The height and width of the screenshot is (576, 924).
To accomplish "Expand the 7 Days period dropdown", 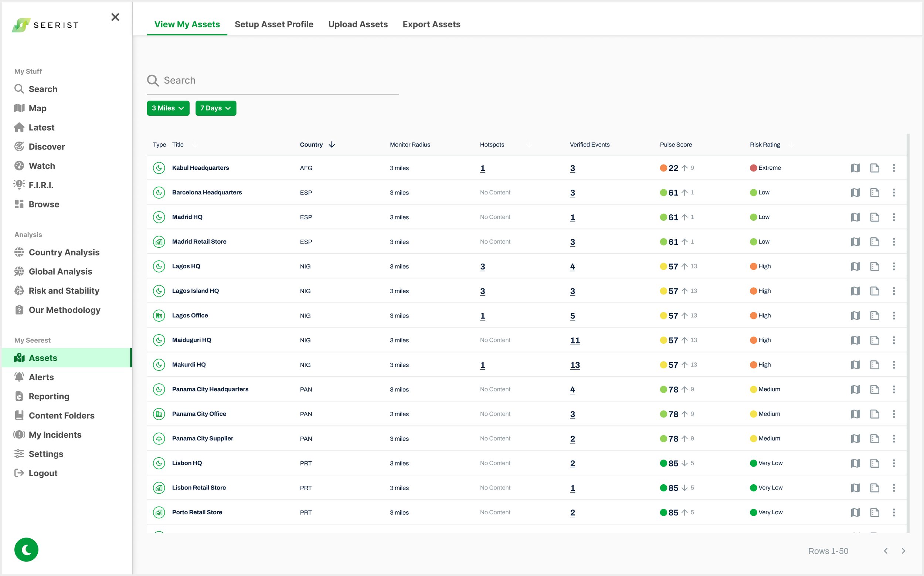I will click(215, 108).
